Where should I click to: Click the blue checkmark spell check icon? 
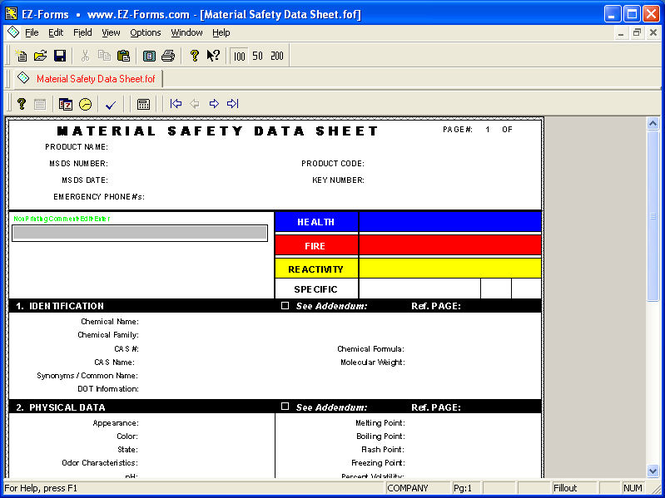point(111,104)
